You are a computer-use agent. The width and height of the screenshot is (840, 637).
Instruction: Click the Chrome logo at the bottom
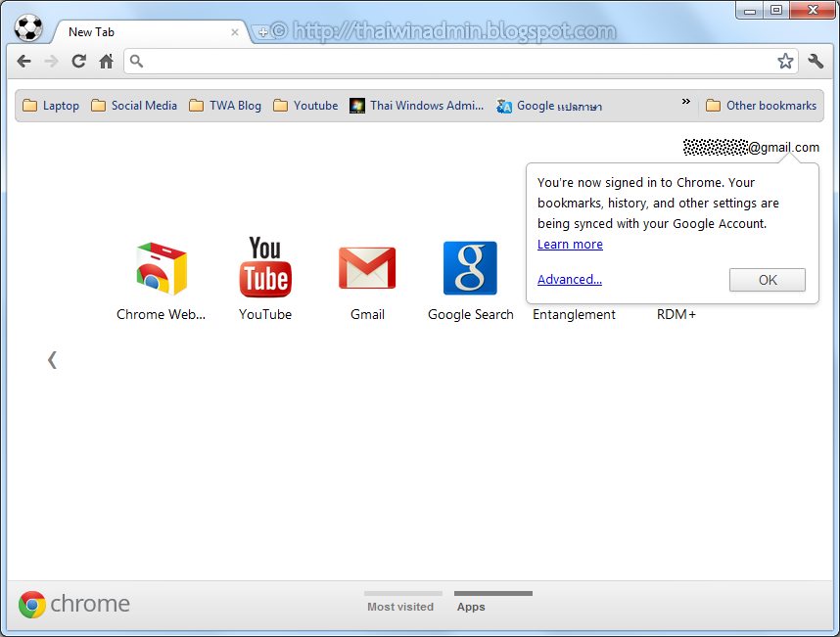pyautogui.click(x=32, y=604)
